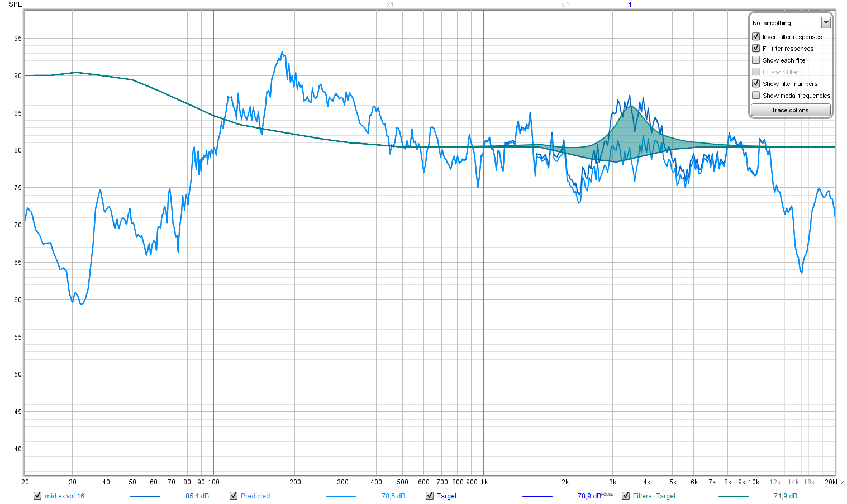Click Target trace legend line
This screenshot has width=847, height=504.
(537, 496)
